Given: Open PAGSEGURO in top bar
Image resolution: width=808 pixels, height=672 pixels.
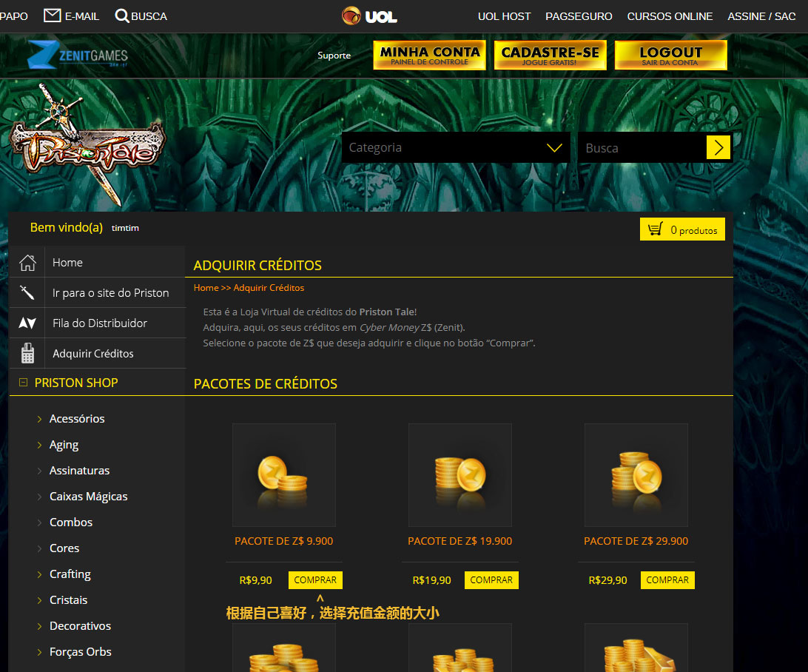Looking at the screenshot, I should coord(579,16).
